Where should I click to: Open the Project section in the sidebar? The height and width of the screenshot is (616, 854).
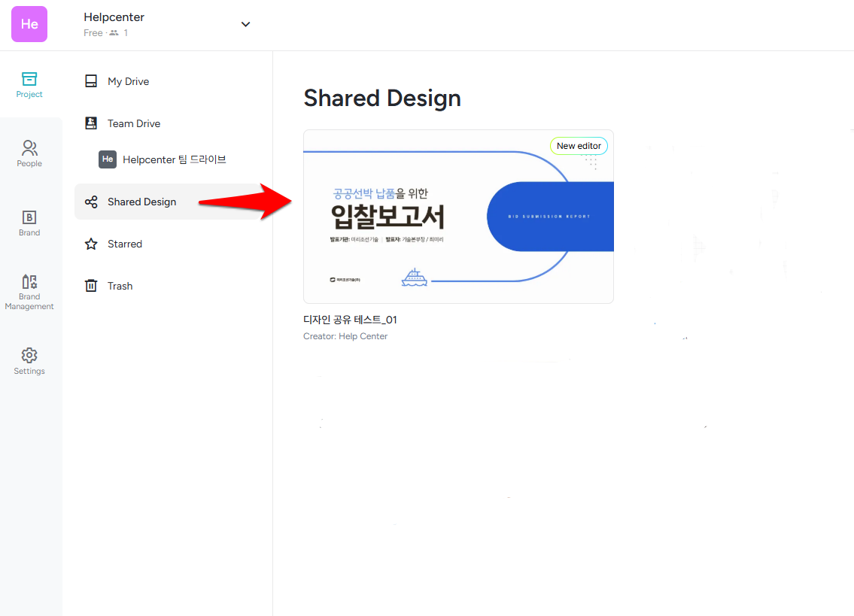coord(29,84)
